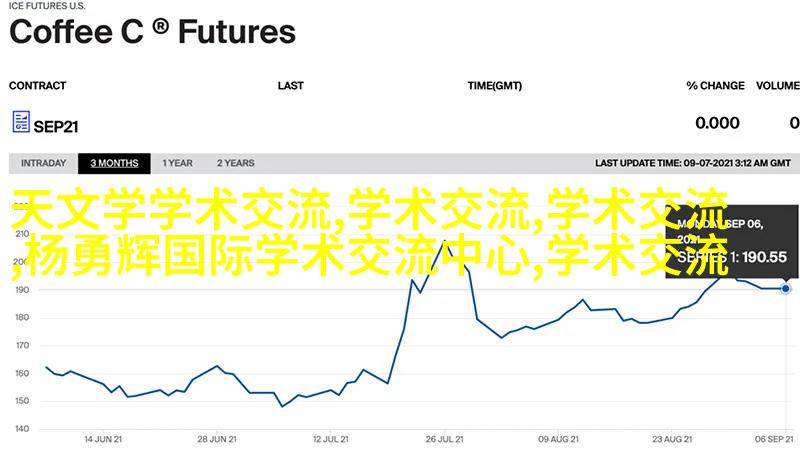Viewport: 800px width, 452px height.
Task: Click the SEP21 contract document icon
Action: 20,122
